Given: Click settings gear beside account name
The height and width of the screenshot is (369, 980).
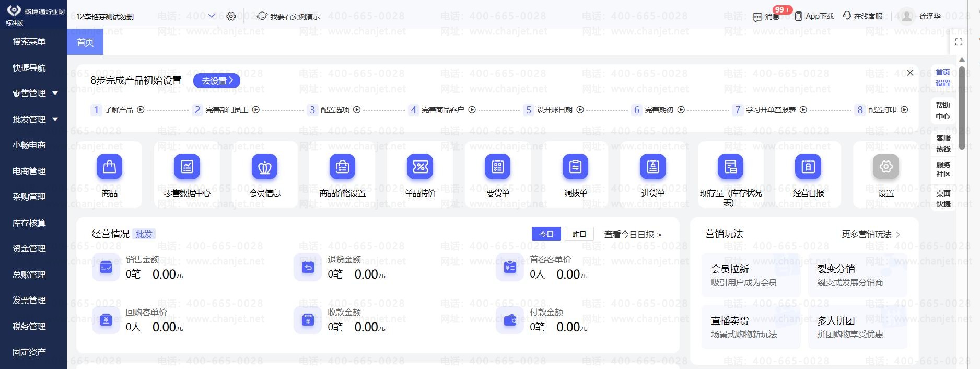Looking at the screenshot, I should (x=231, y=16).
